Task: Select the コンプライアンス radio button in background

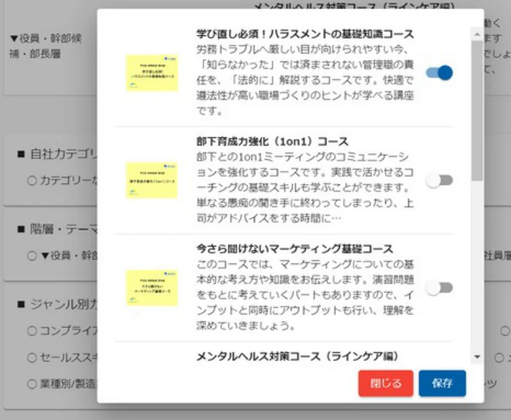Action: click(32, 331)
